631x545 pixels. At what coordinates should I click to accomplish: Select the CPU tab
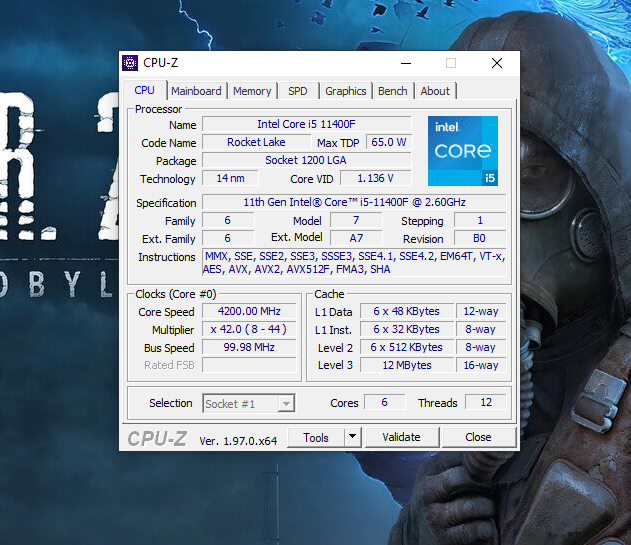(145, 91)
